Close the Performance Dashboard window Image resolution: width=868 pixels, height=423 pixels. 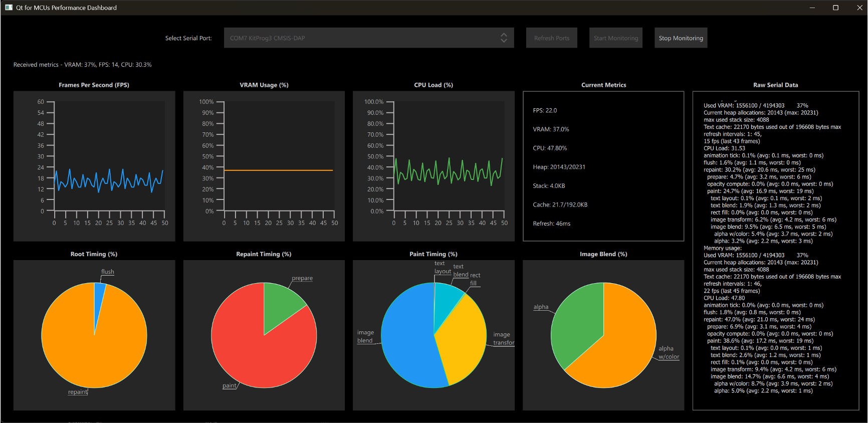pyautogui.click(x=859, y=8)
